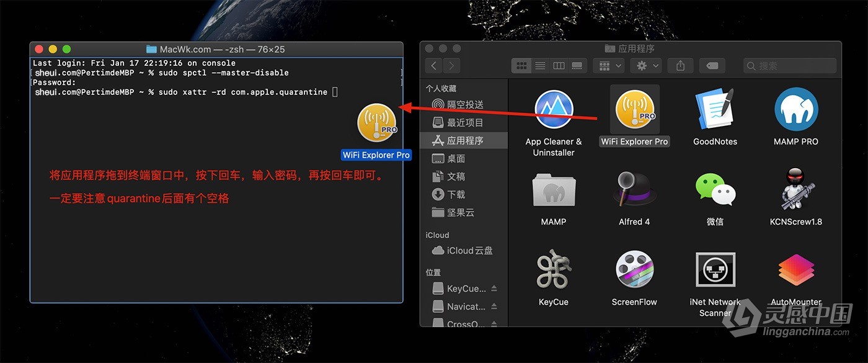Select WiFi Explorer Pro in the Finder window
The image size is (868, 363).
point(634,109)
